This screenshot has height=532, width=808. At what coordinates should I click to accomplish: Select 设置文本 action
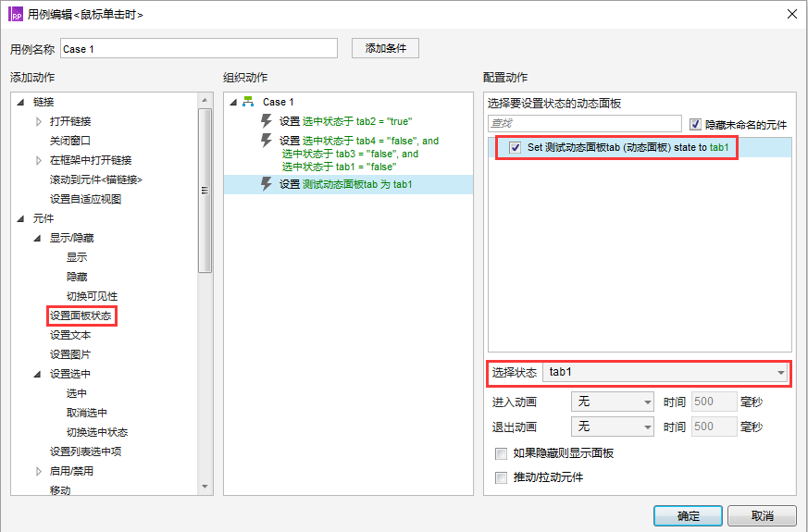pos(70,335)
